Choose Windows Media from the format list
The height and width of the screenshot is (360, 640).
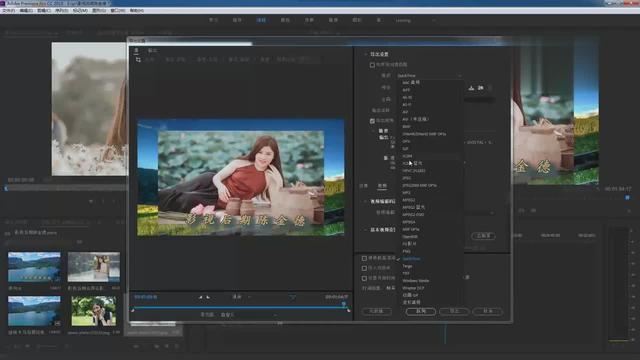[x=416, y=281]
